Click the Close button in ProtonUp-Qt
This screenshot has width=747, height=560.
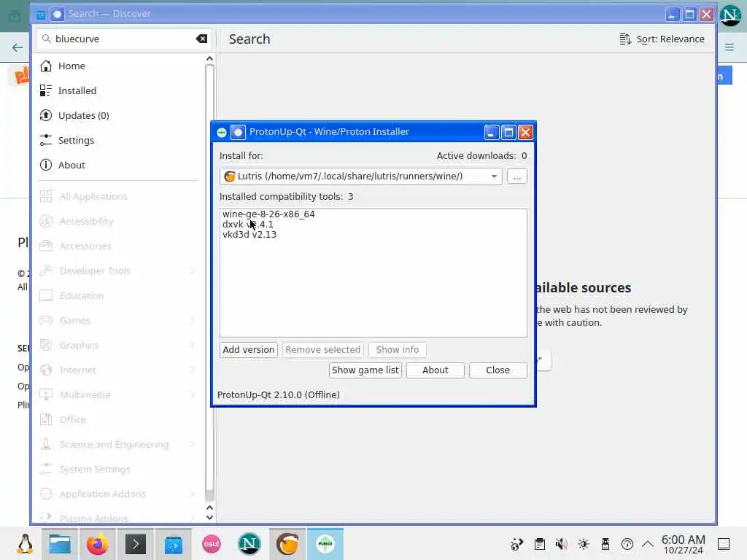pyautogui.click(x=498, y=370)
